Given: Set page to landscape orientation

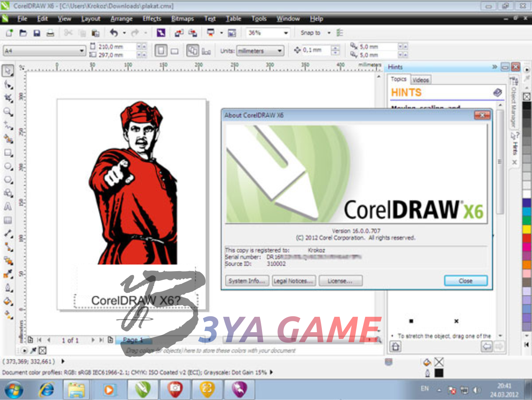Looking at the screenshot, I should click(x=175, y=51).
